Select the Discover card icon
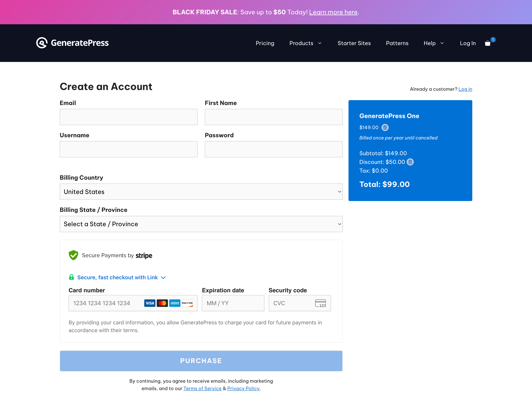 187,303
